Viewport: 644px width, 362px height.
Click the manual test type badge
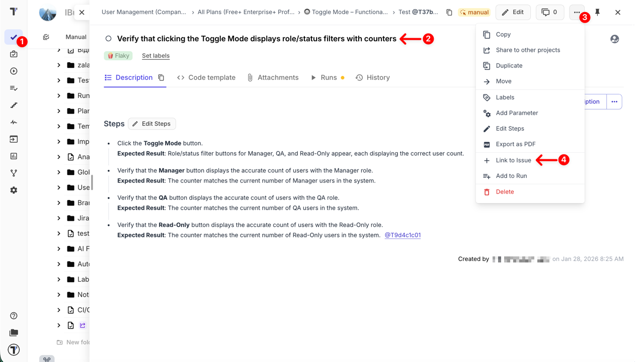coord(474,12)
